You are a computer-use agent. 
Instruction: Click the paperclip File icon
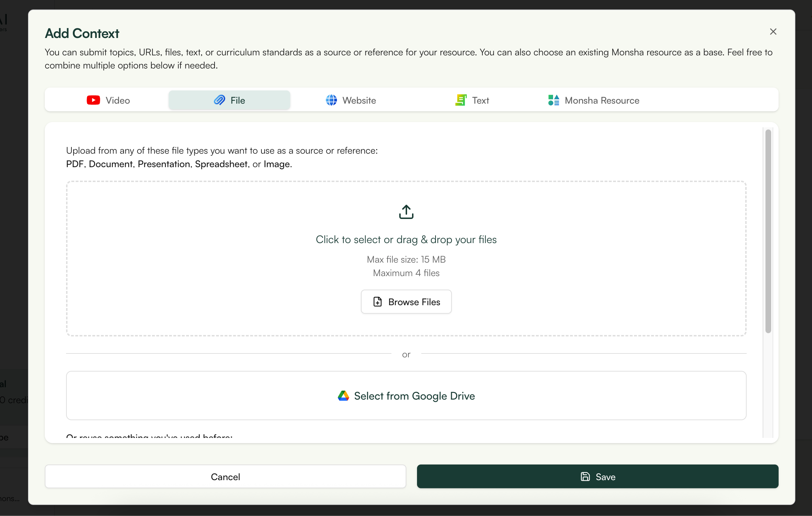[x=220, y=100]
